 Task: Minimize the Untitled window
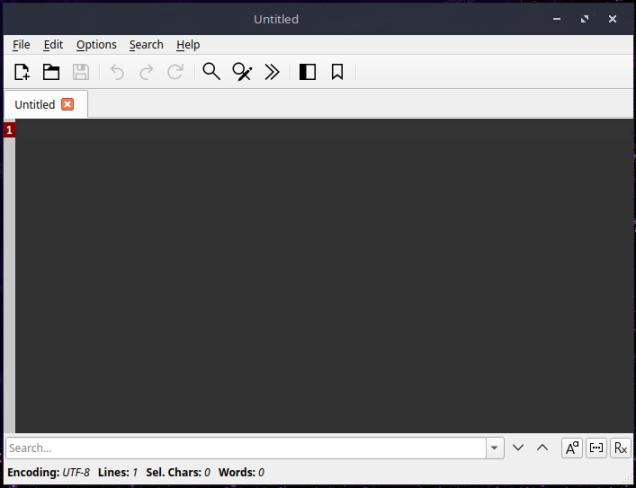pyautogui.click(x=557, y=19)
